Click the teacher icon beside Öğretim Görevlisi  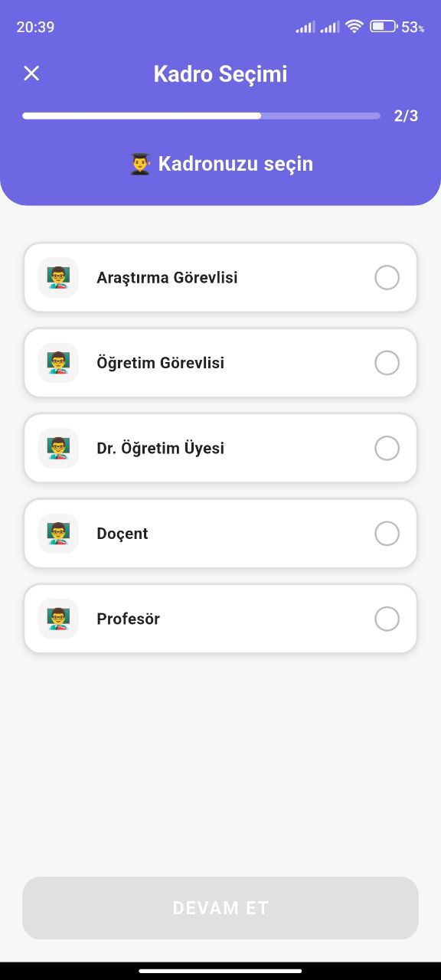pos(58,362)
